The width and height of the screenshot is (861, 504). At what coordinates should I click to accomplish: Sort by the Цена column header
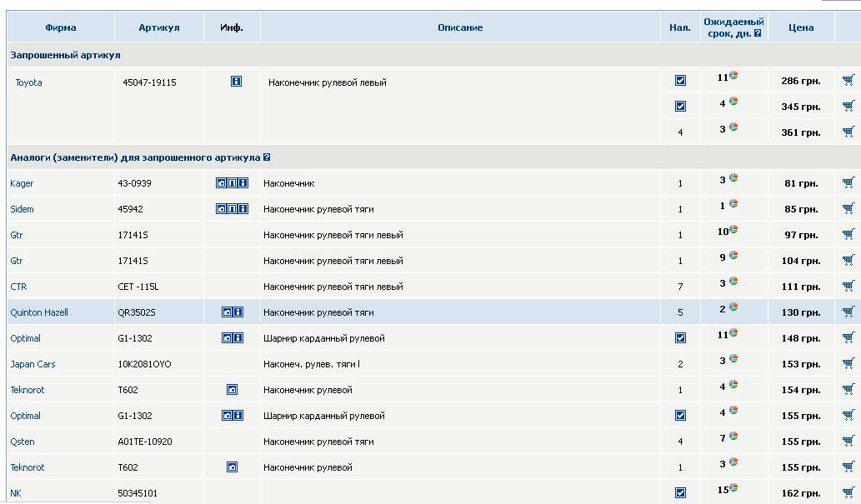801,27
